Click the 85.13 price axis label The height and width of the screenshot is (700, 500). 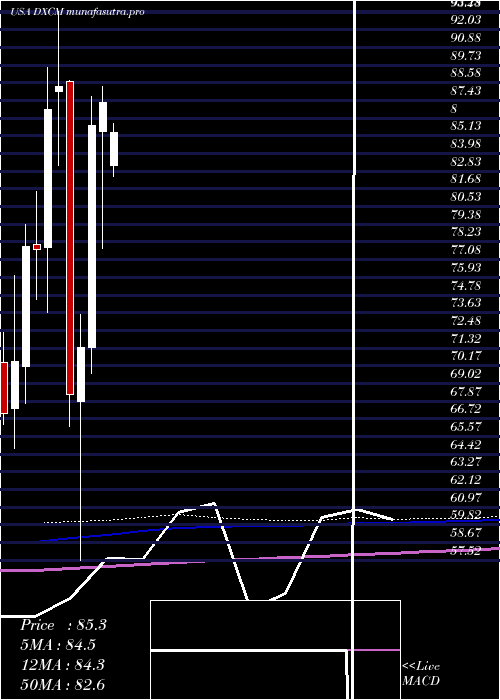point(466,126)
